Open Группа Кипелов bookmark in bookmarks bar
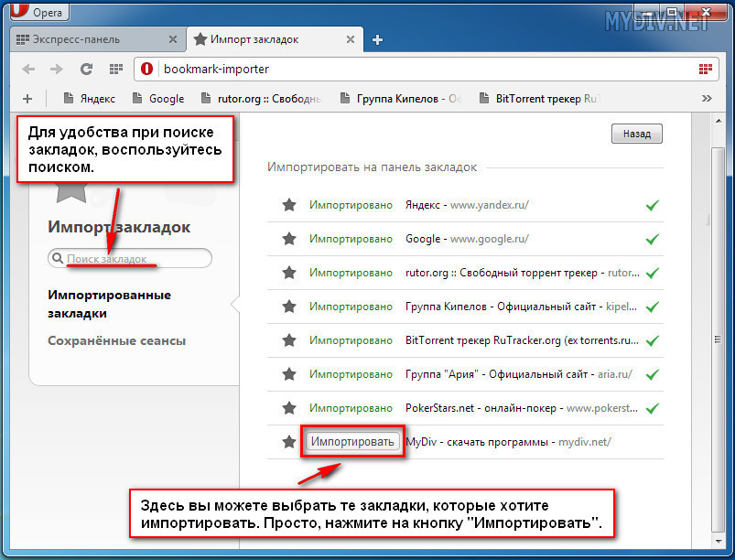Viewport: 735px width, 560px height. click(401, 99)
